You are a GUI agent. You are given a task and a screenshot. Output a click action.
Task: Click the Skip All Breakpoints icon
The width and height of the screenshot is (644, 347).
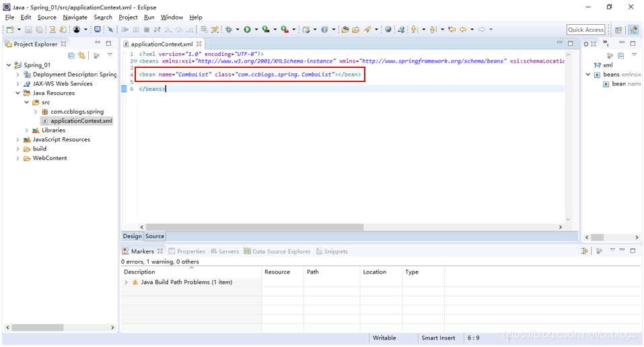pos(110,30)
